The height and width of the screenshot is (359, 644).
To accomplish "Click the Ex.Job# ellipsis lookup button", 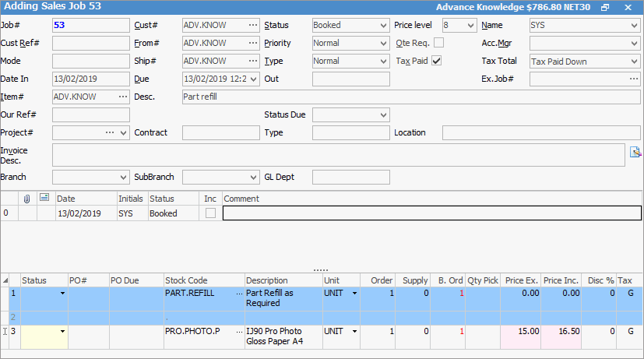I will [633, 79].
